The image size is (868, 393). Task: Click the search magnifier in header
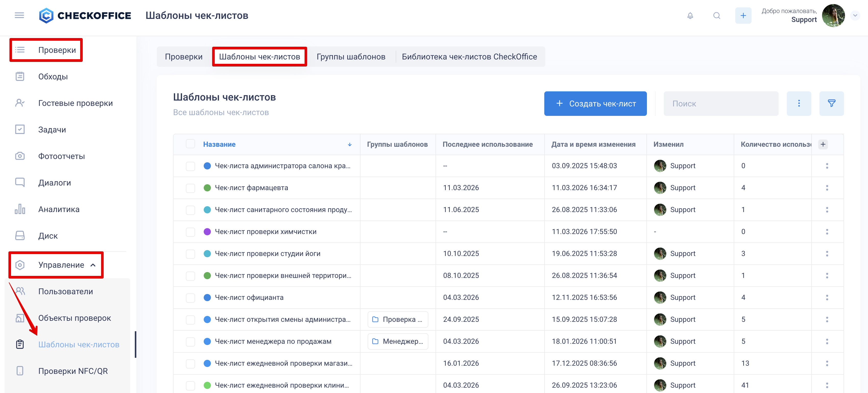[x=716, y=16]
